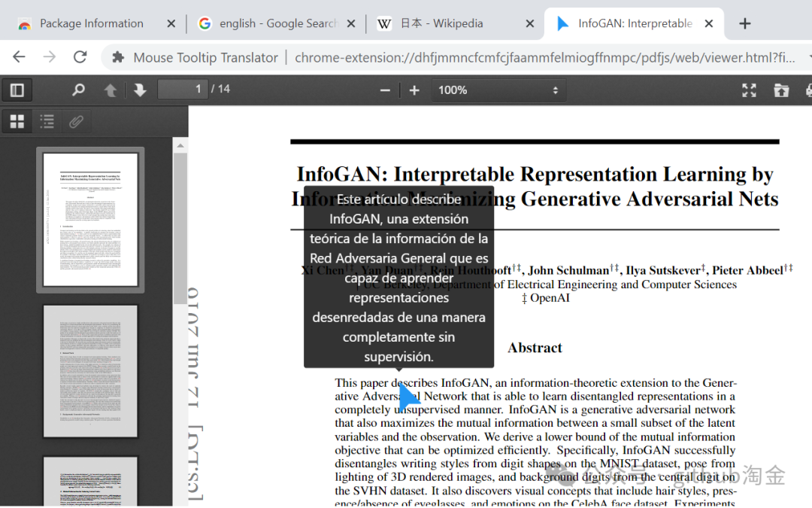This screenshot has width=812, height=508.
Task: Switch to Package Information tab
Action: (91, 23)
